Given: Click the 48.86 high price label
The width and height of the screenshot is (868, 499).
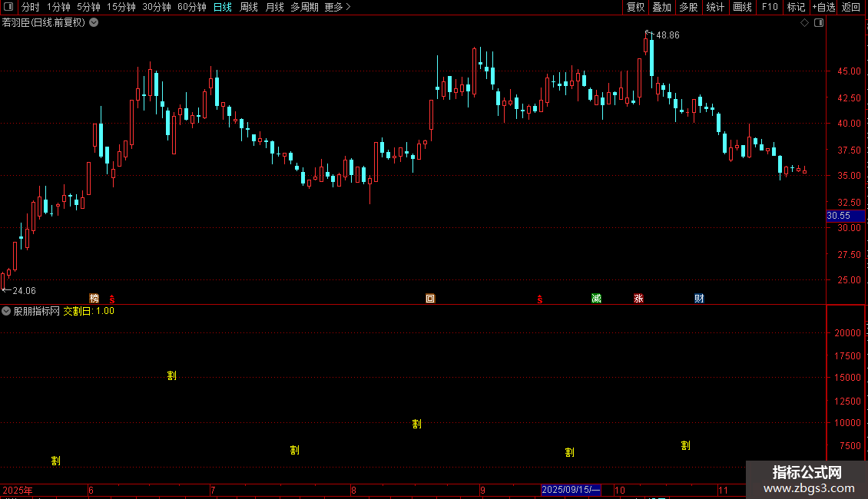Looking at the screenshot, I should click(x=668, y=35).
